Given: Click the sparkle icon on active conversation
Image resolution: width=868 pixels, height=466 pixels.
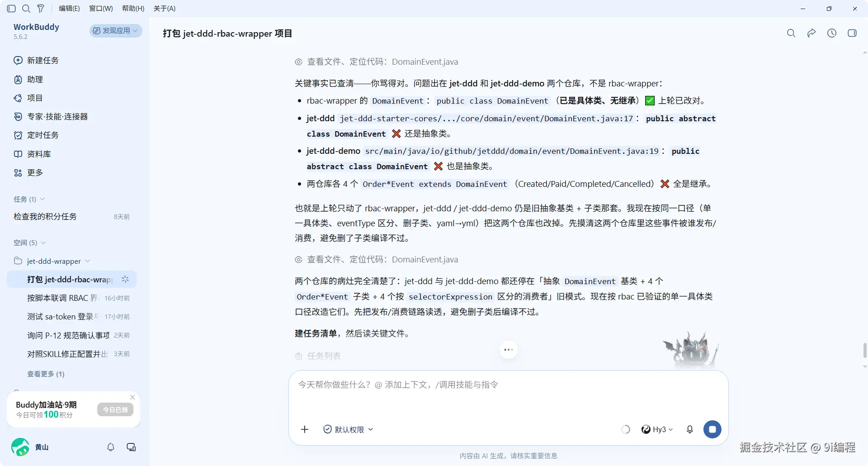Looking at the screenshot, I should tap(125, 280).
